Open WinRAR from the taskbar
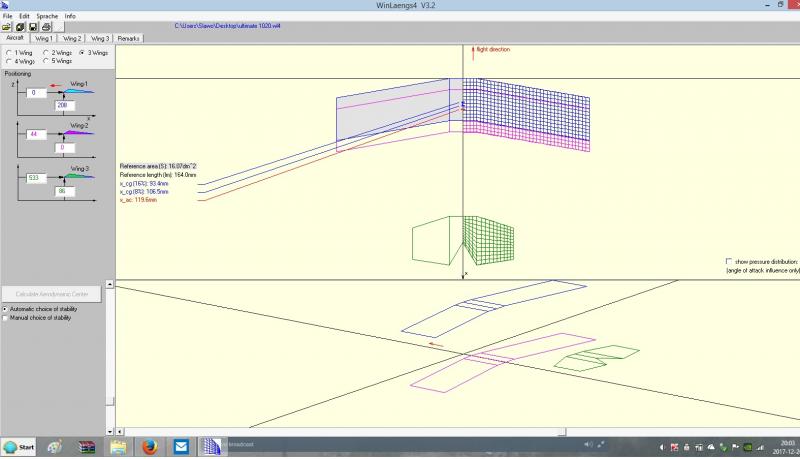Viewport: 800px width, 459px height. click(86, 446)
